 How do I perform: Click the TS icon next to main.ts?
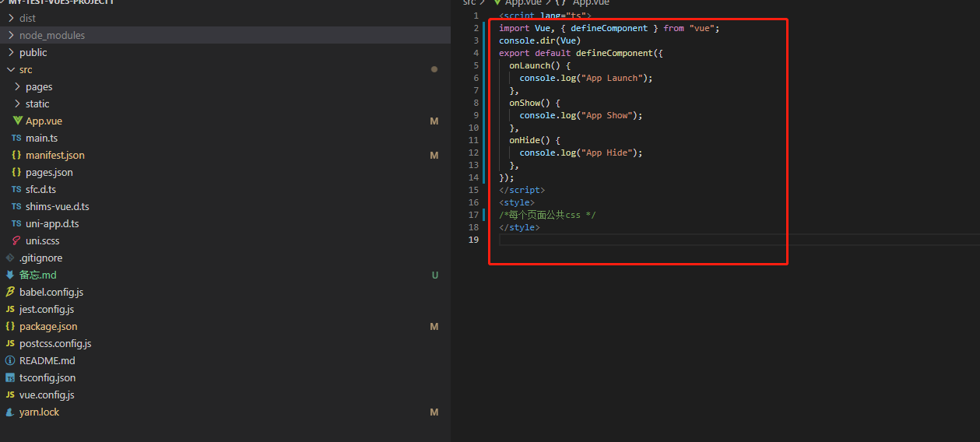(16, 138)
